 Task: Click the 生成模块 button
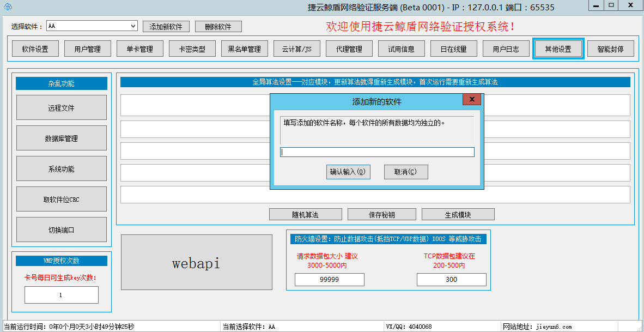(458, 214)
